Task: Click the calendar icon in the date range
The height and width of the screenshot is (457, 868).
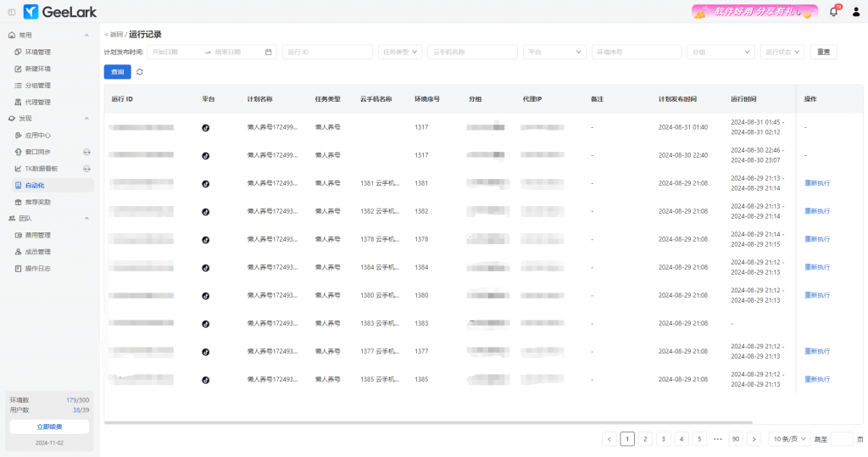Action: (x=269, y=52)
